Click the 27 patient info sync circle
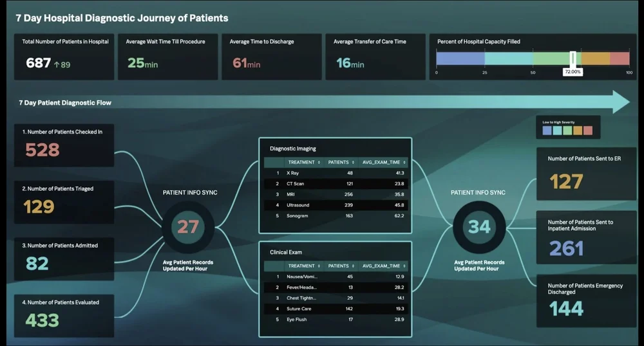Viewport: 644px width, 346px height. (188, 227)
